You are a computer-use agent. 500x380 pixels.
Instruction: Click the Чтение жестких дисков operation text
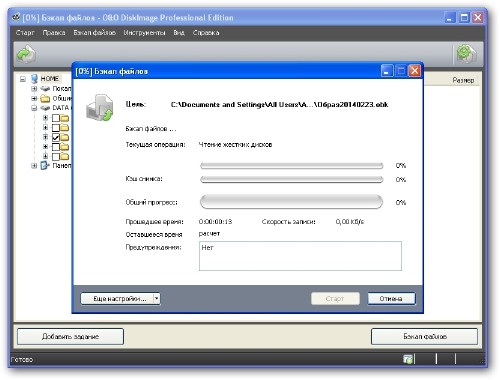click(235, 144)
